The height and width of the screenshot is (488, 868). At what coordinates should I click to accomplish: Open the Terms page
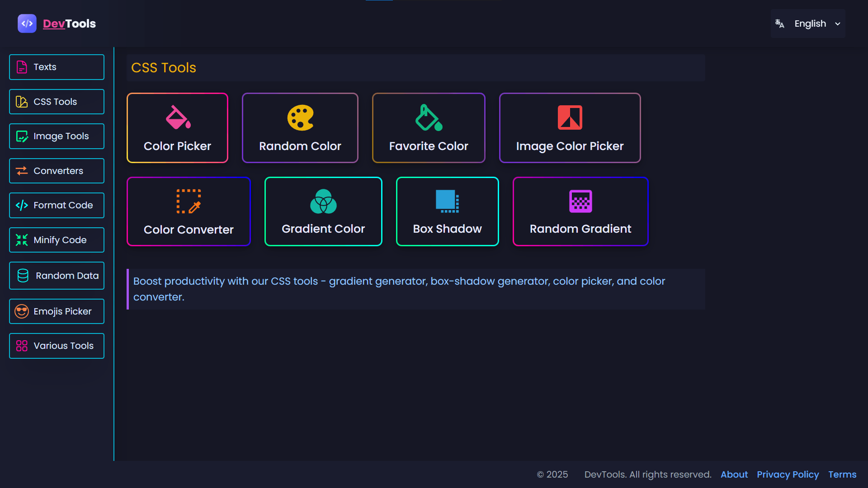[843, 474]
